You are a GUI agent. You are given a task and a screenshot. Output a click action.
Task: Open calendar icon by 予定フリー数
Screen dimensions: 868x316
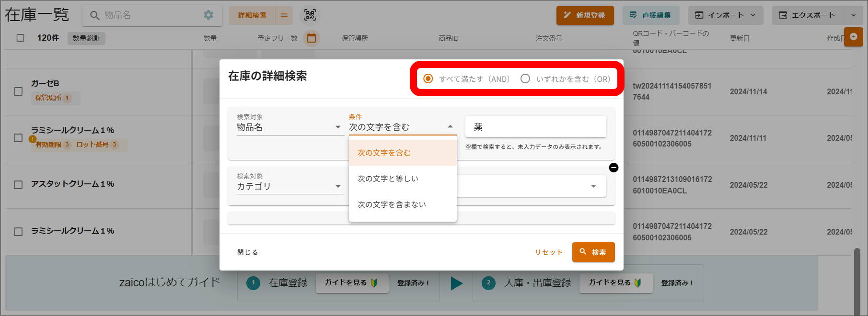[x=312, y=38]
